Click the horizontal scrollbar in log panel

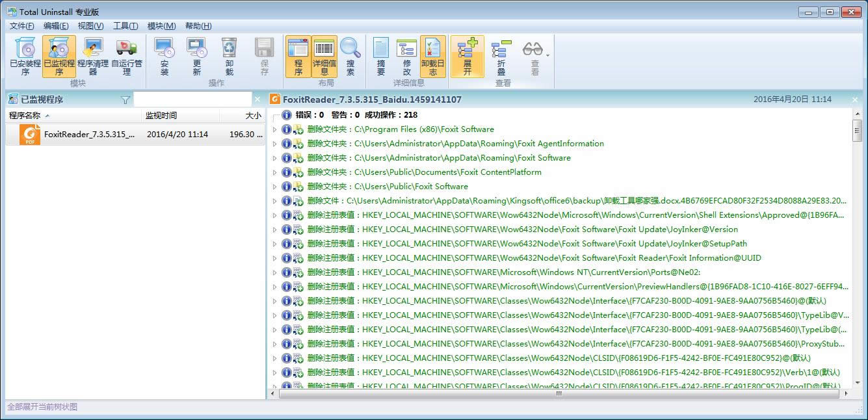[558, 393]
